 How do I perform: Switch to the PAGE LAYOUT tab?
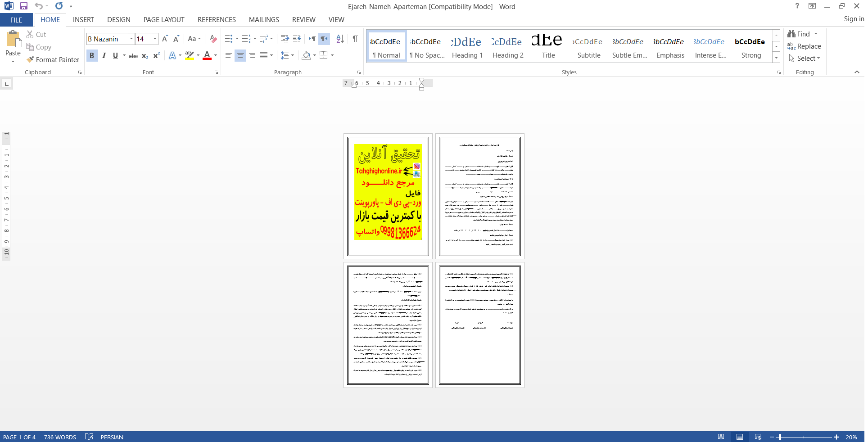coord(164,20)
